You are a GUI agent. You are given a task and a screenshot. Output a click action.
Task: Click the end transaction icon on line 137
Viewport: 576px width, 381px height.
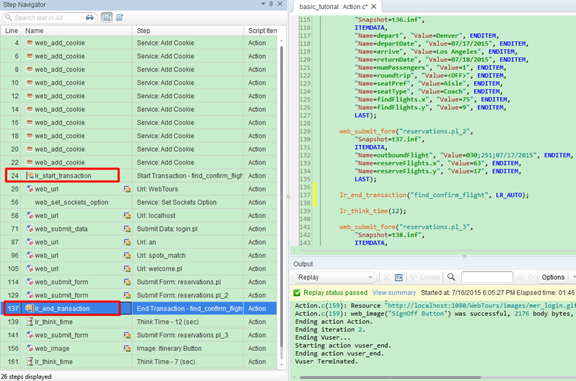point(29,309)
